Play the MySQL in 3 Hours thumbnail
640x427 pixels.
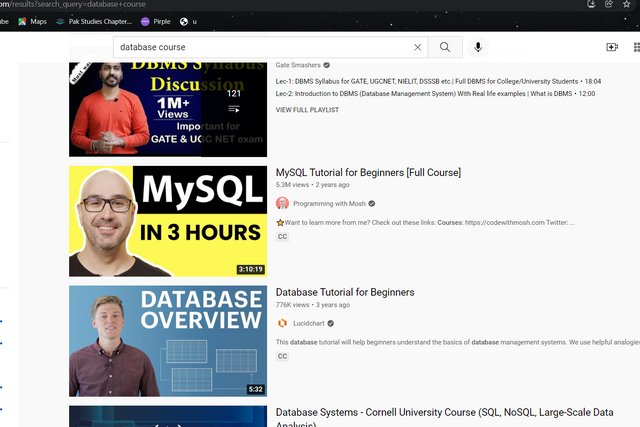(168, 221)
